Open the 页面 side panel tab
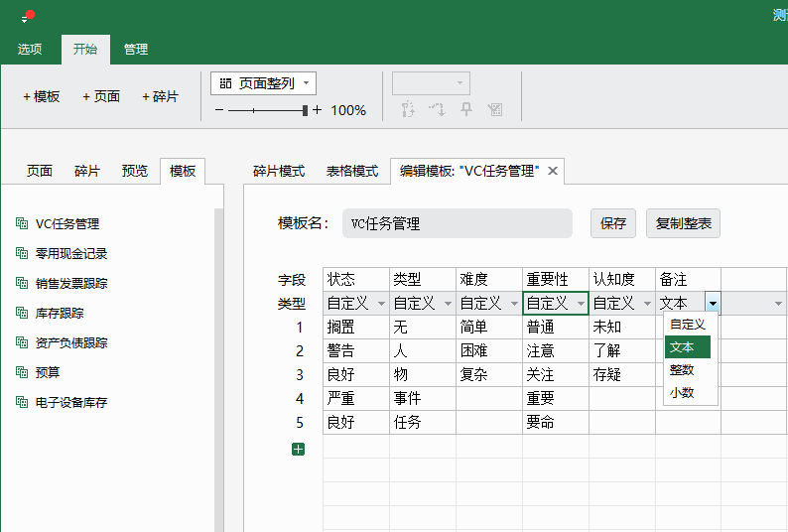This screenshot has width=788, height=532. (x=39, y=171)
